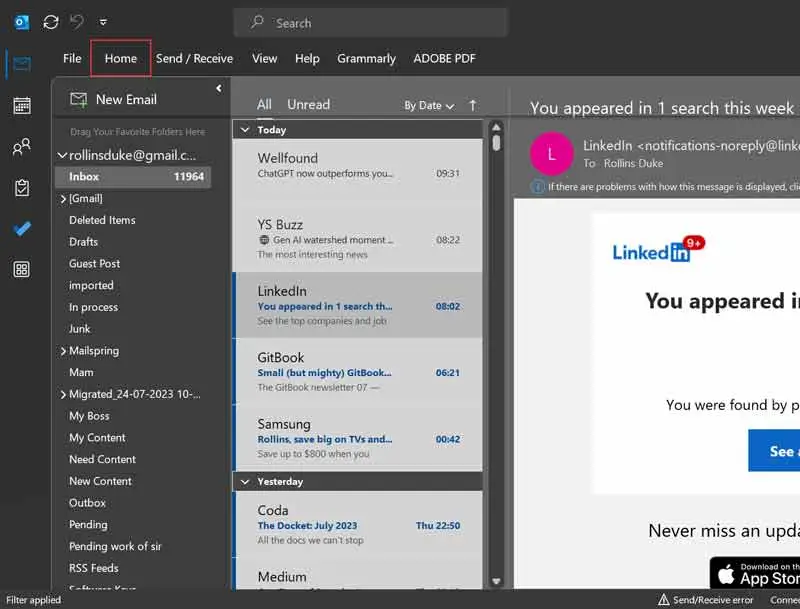Screen dimensions: 800x609
Task: Open the Help ribbon tab
Action: 307,59
